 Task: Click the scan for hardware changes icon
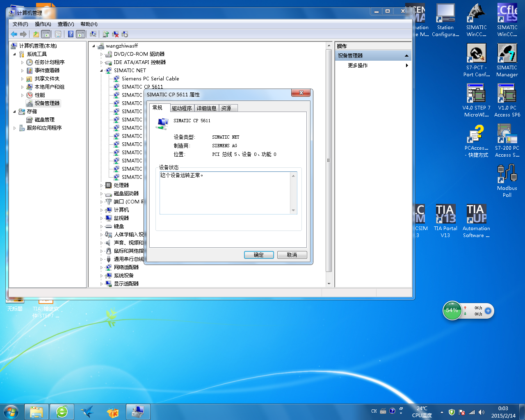(x=93, y=34)
